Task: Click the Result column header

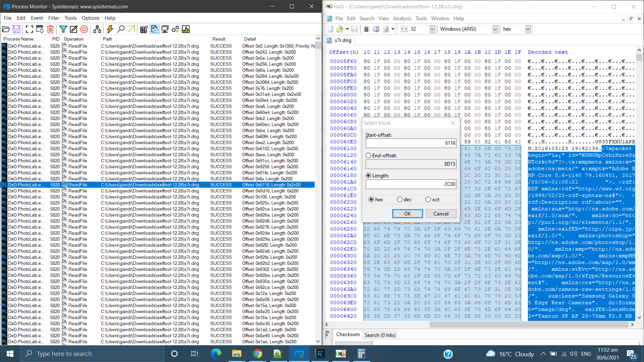Action: pyautogui.click(x=226, y=39)
